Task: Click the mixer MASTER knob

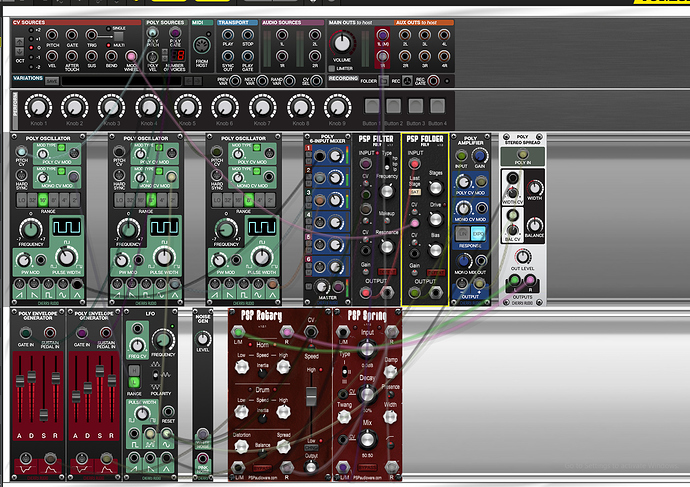Action: pyautogui.click(x=322, y=287)
